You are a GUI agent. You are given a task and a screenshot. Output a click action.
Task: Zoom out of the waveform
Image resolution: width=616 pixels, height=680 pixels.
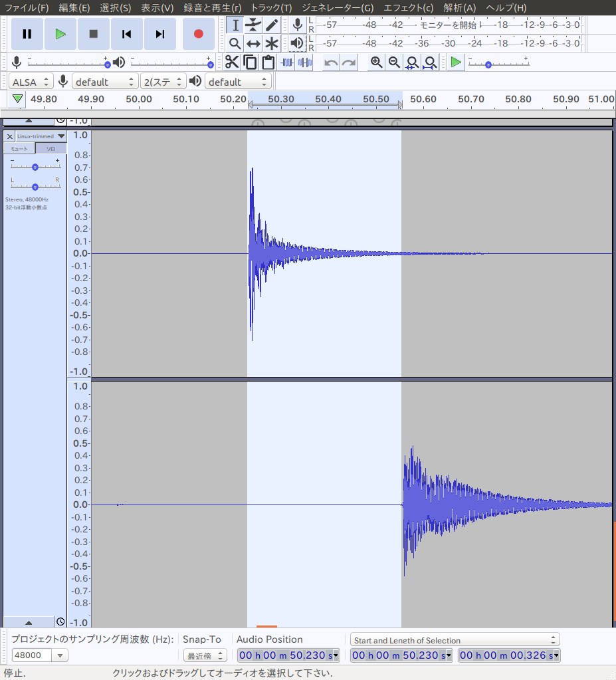tap(394, 62)
